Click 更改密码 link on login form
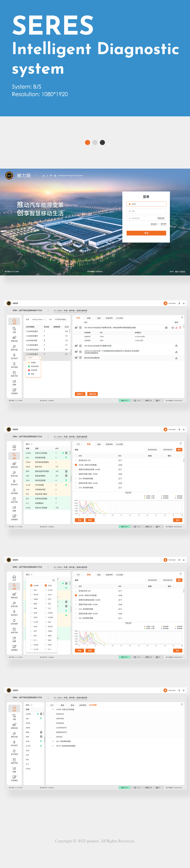 click(154, 224)
